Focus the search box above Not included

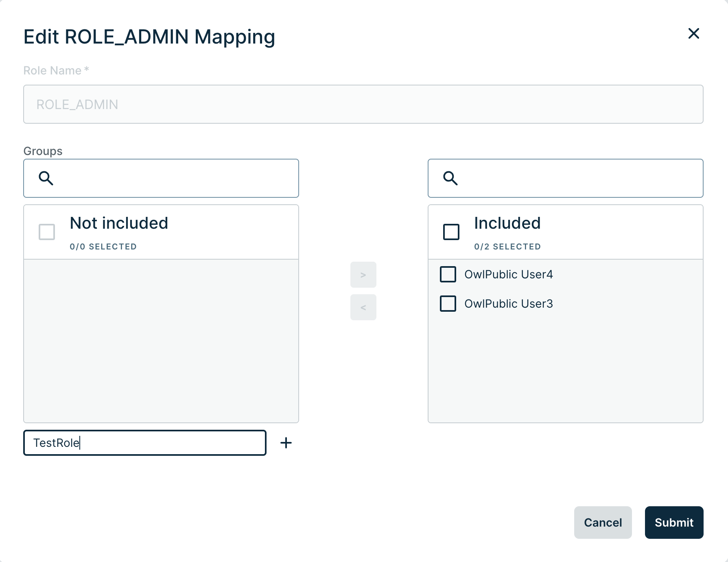click(x=175, y=178)
